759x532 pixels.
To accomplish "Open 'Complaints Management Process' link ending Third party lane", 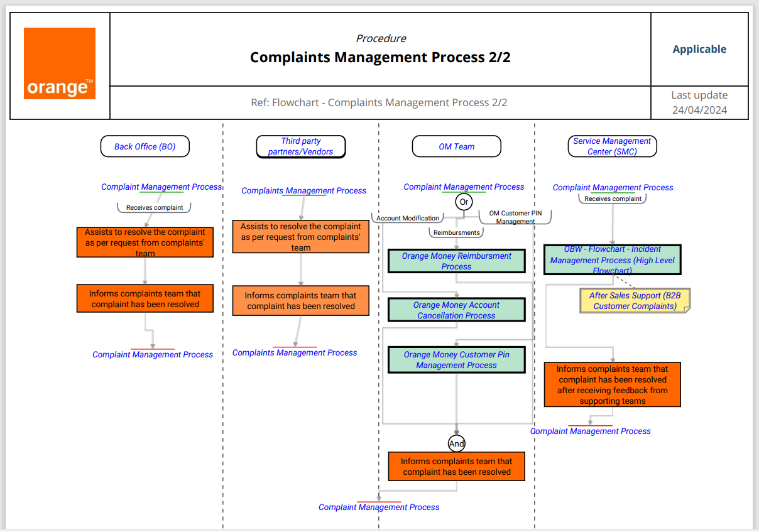I will [295, 352].
